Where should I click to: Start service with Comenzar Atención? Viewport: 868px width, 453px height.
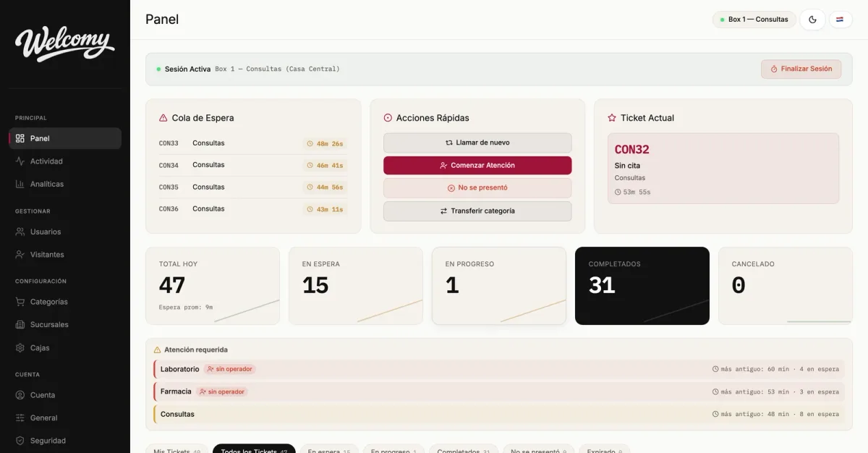[477, 166]
